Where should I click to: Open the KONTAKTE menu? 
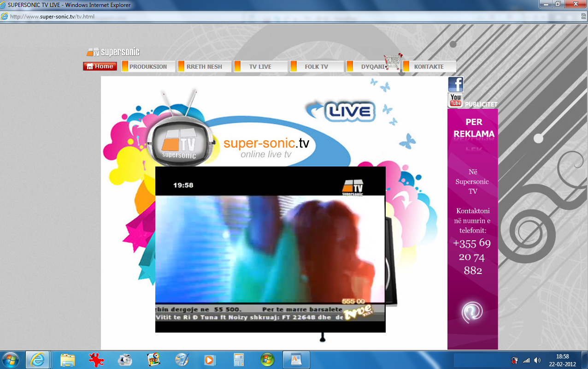point(429,66)
